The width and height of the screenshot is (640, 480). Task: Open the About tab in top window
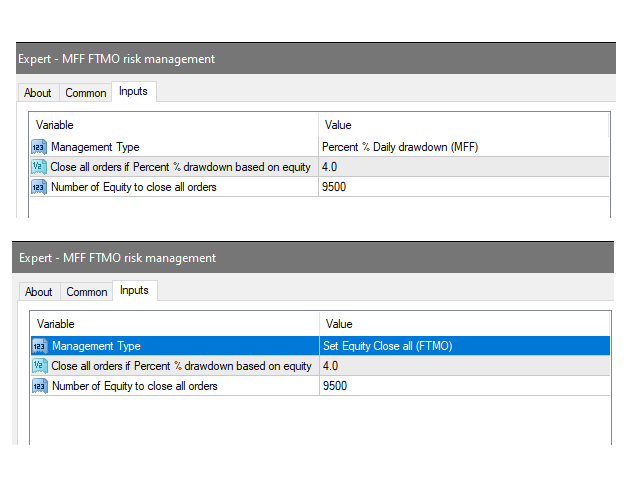coord(38,93)
